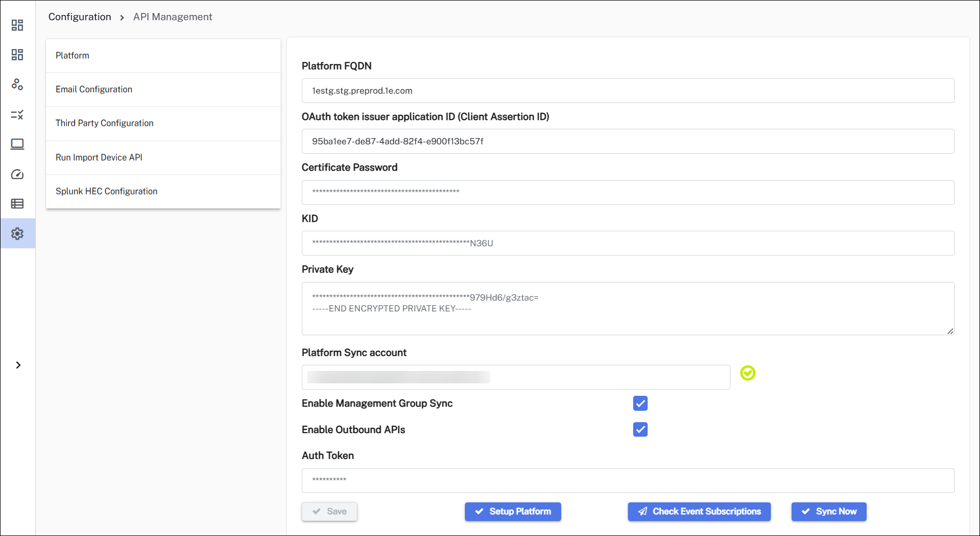
Task: Click the Check Event Subscriptions button
Action: pyautogui.click(x=699, y=512)
